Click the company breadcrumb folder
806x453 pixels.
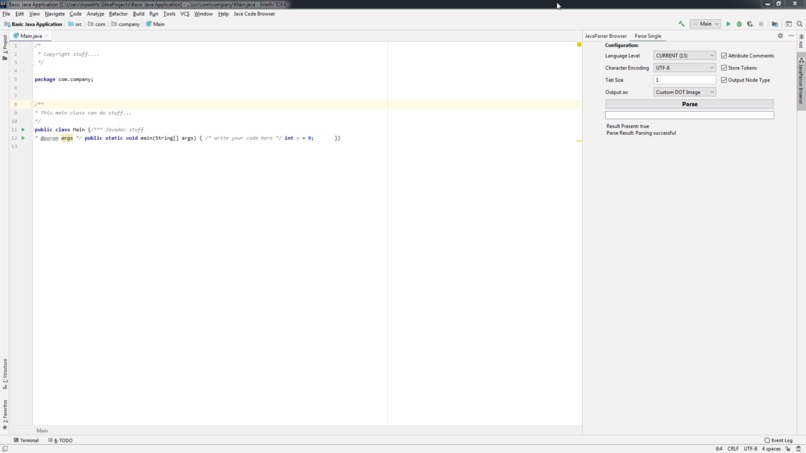pos(126,24)
